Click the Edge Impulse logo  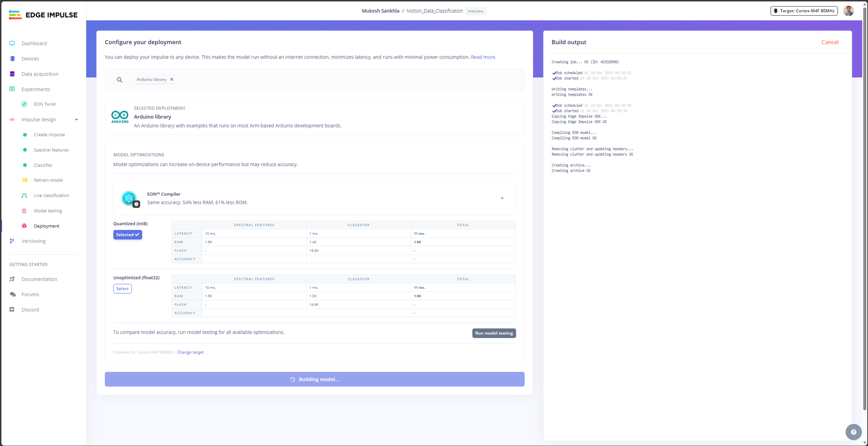43,15
